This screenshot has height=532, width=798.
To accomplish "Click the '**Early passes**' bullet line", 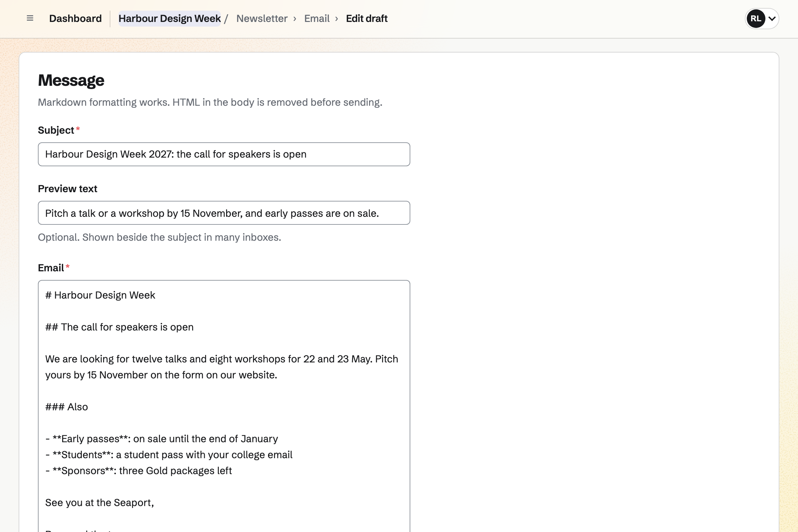I will coord(162,439).
